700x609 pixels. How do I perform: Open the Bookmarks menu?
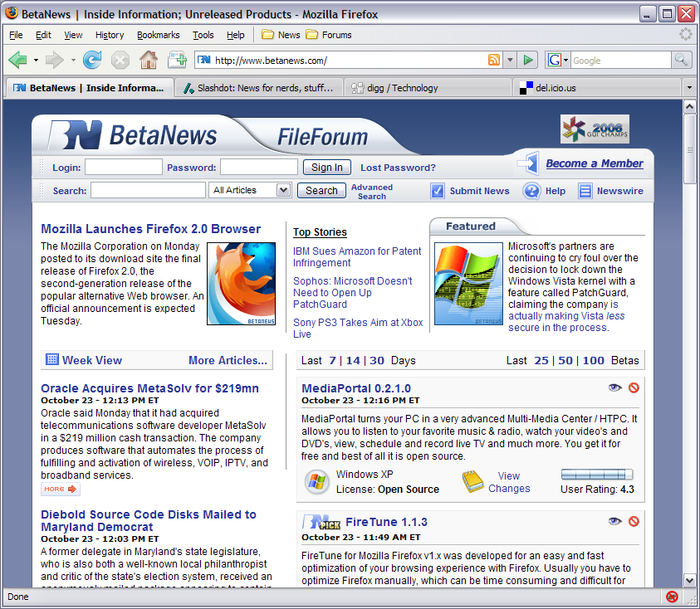click(158, 35)
